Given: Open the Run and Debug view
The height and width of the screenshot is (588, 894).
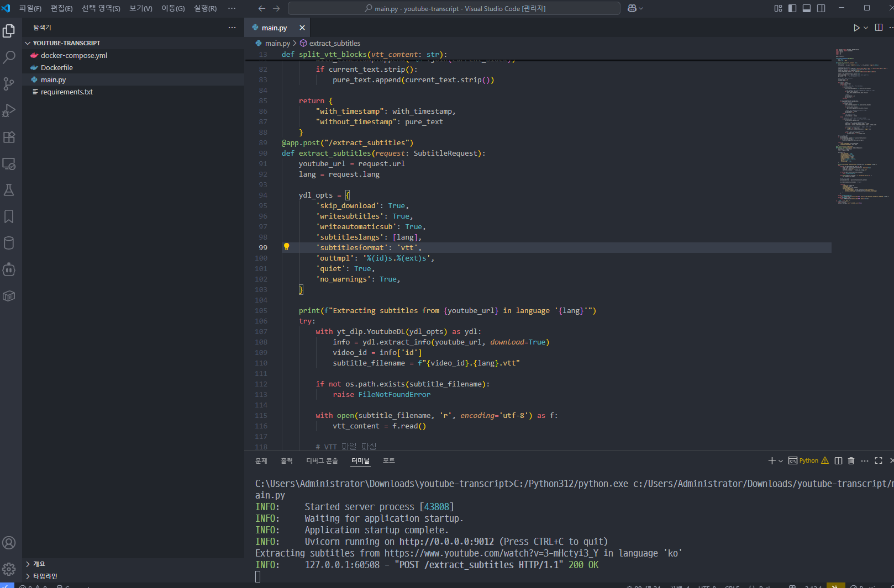Looking at the screenshot, I should (x=9, y=110).
